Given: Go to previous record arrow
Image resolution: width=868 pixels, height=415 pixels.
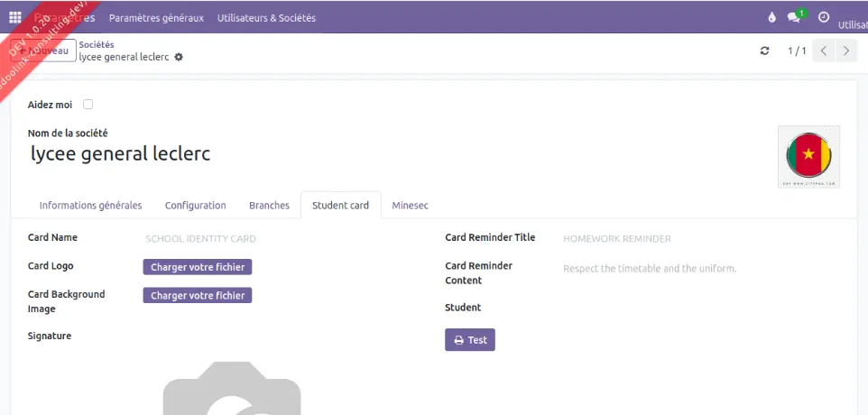Looking at the screenshot, I should pos(824,51).
